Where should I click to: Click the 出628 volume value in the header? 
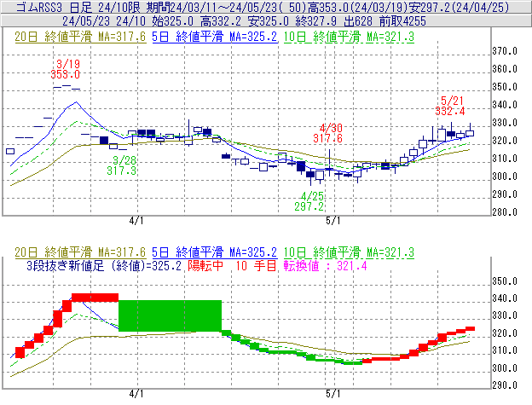[358, 21]
